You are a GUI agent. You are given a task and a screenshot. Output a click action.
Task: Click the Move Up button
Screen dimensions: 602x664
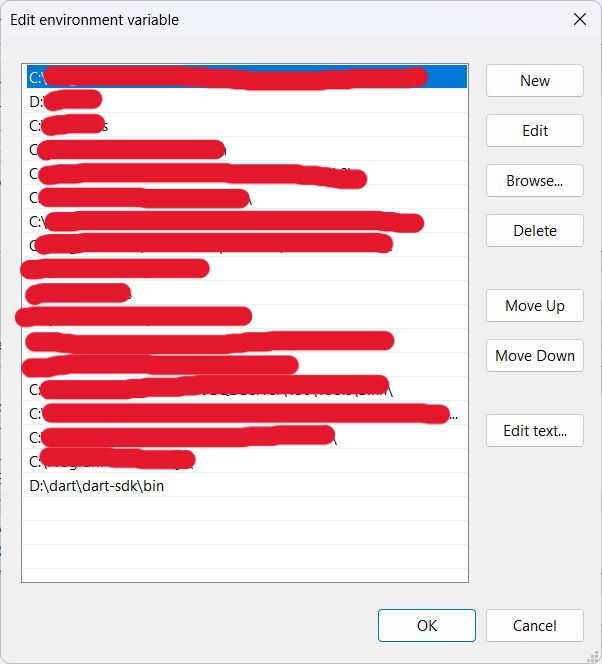point(535,305)
